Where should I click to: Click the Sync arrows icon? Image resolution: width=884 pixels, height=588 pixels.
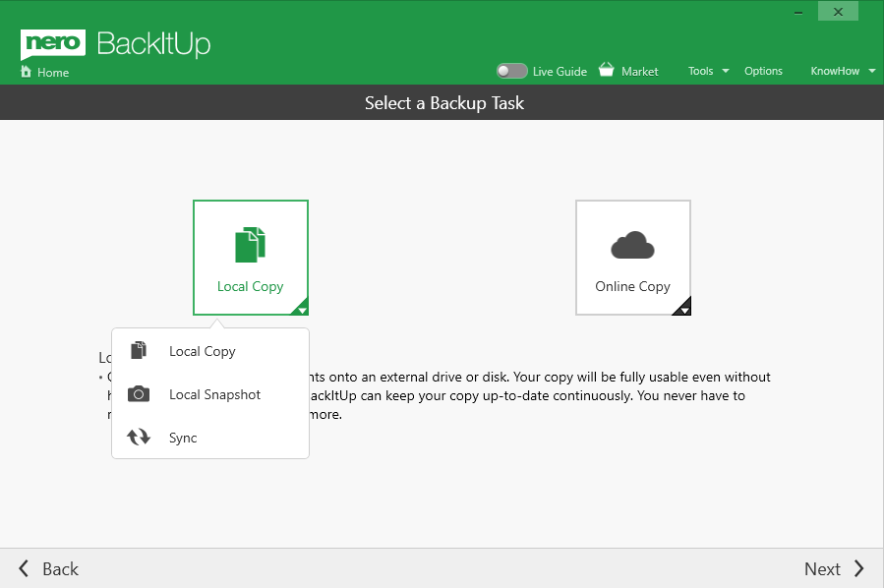click(x=139, y=438)
